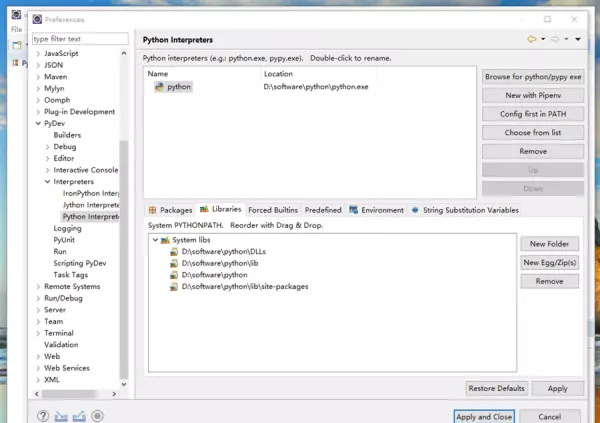Image resolution: width=600 pixels, height=423 pixels.
Task: Select Python Interpreter tree item
Action: click(x=91, y=217)
